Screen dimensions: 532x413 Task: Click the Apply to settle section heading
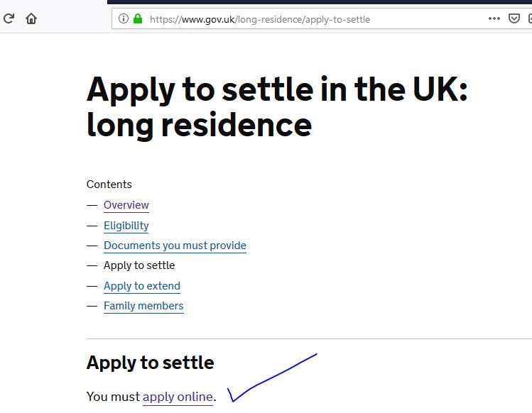pos(150,363)
